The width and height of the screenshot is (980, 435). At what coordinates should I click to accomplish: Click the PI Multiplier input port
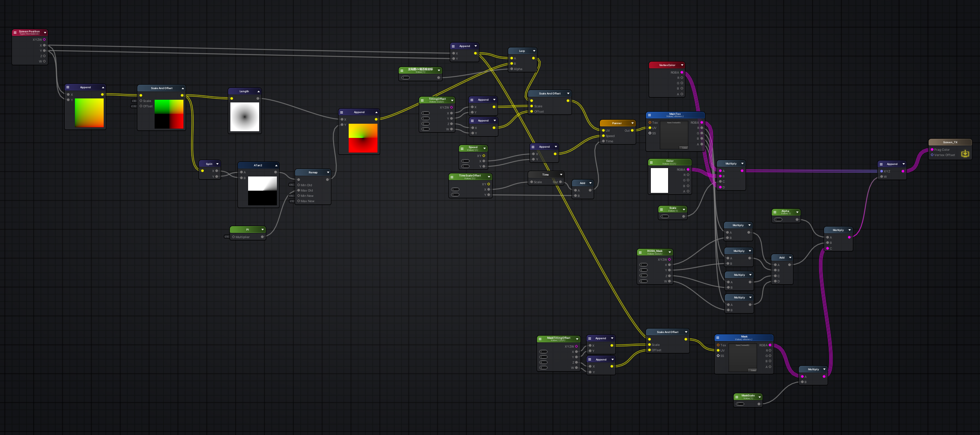click(233, 237)
